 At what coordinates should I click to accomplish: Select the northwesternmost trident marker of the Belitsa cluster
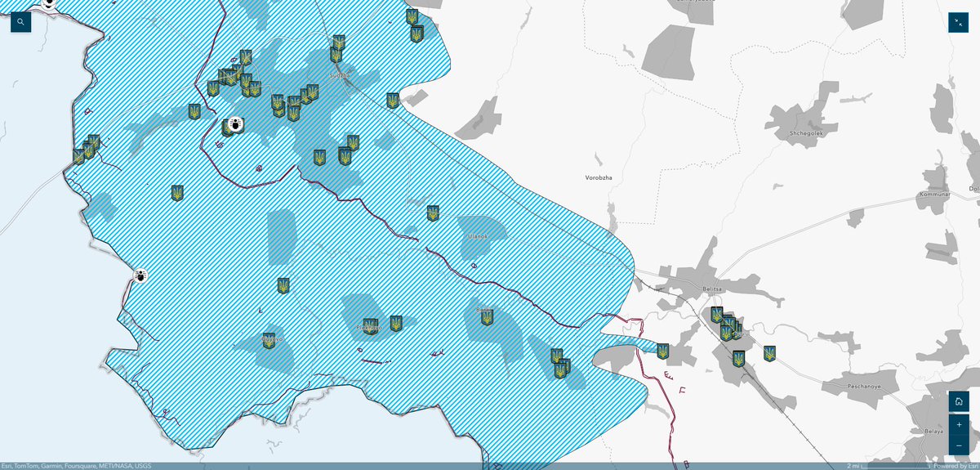tap(716, 315)
